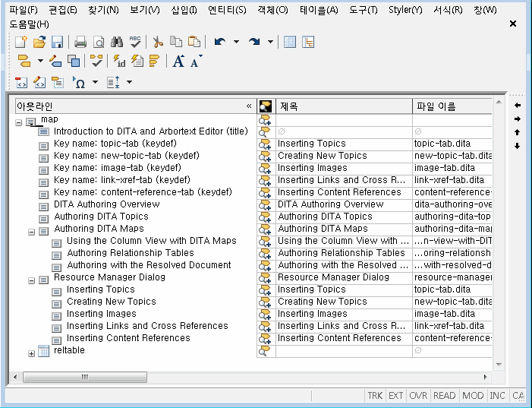Toggle TRK indicator in status bar

pyautogui.click(x=375, y=395)
